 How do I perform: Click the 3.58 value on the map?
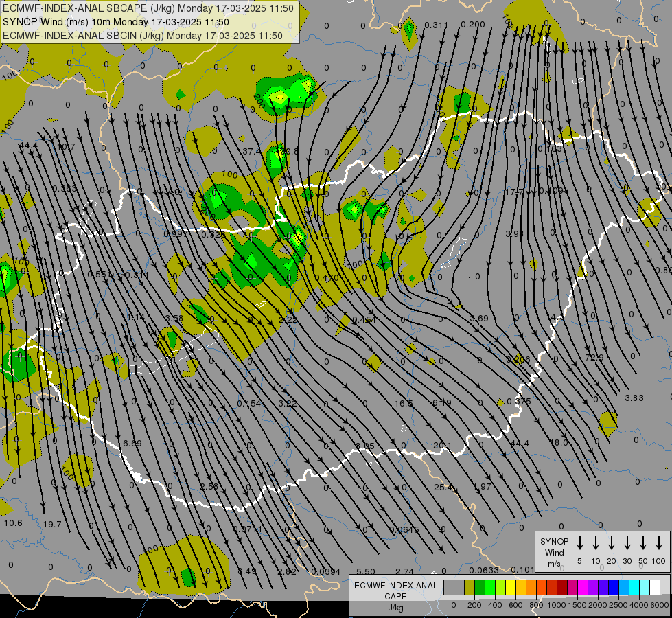coord(174,318)
